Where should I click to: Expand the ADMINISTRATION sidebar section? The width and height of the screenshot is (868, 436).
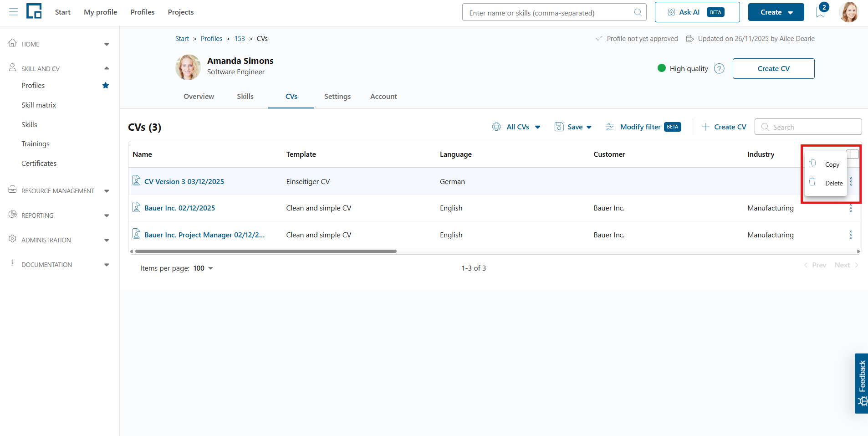(60, 240)
